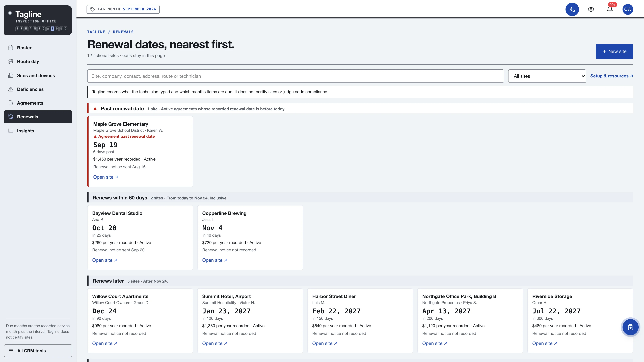
Task: Open notifications bell with 99+ badge
Action: [x=609, y=10]
